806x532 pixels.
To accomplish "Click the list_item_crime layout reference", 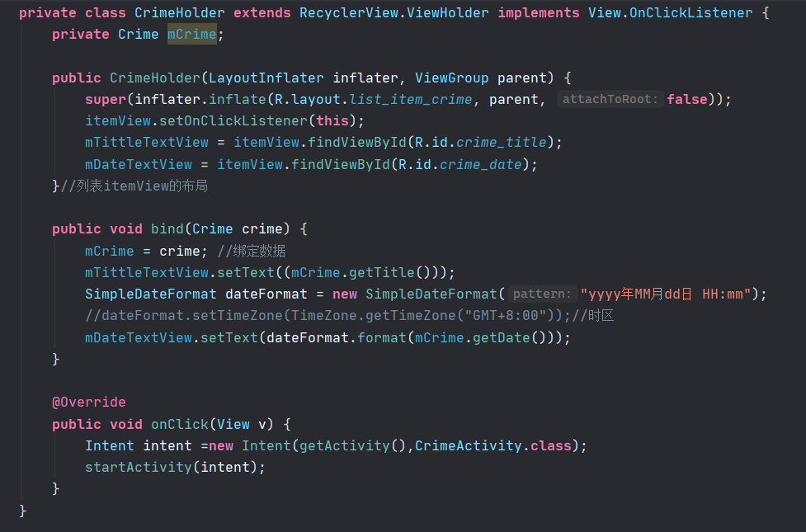I will (x=411, y=100).
